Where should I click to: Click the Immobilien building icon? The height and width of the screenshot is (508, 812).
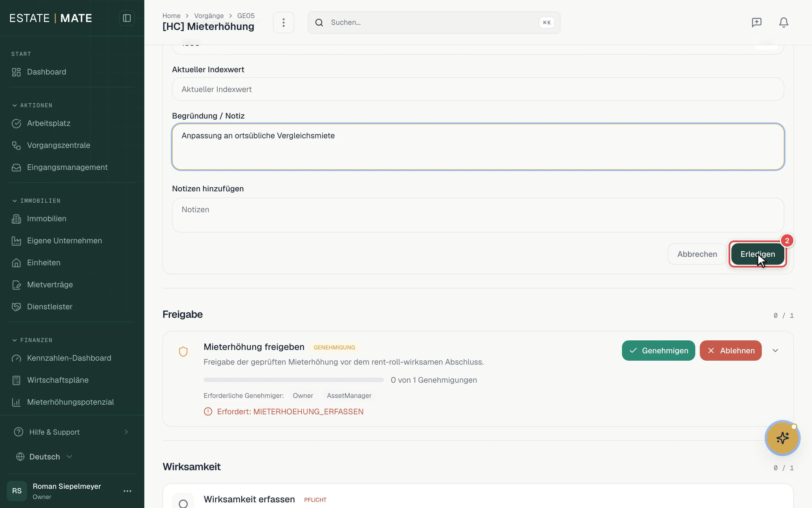click(x=16, y=219)
